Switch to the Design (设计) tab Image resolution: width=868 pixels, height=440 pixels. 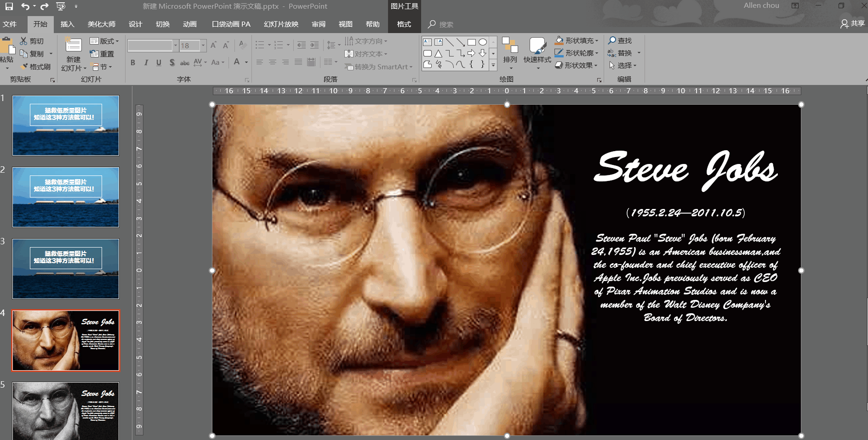pyautogui.click(x=135, y=24)
